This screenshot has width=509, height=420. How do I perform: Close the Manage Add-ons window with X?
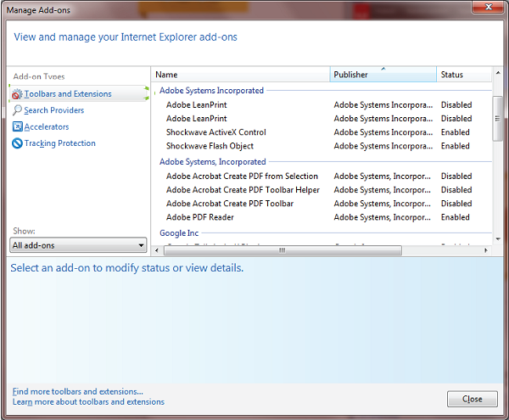point(489,7)
